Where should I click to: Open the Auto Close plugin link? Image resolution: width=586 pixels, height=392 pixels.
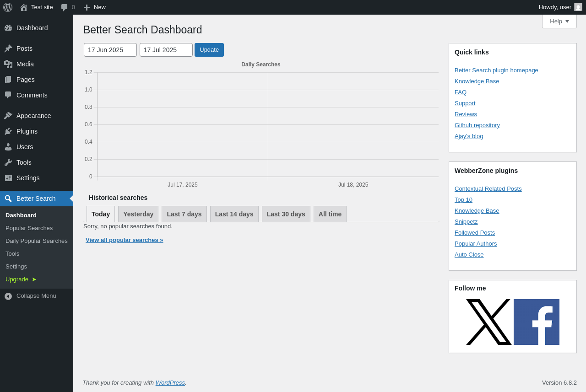[469, 254]
